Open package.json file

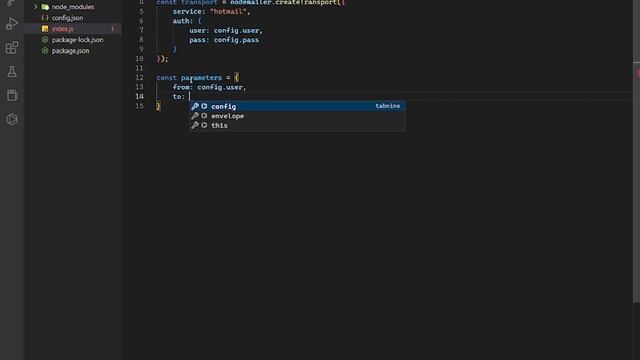pyautogui.click(x=70, y=51)
